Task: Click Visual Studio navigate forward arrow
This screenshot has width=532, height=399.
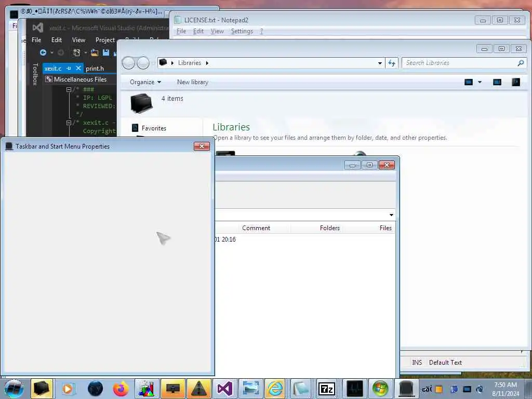Action: 61,52
